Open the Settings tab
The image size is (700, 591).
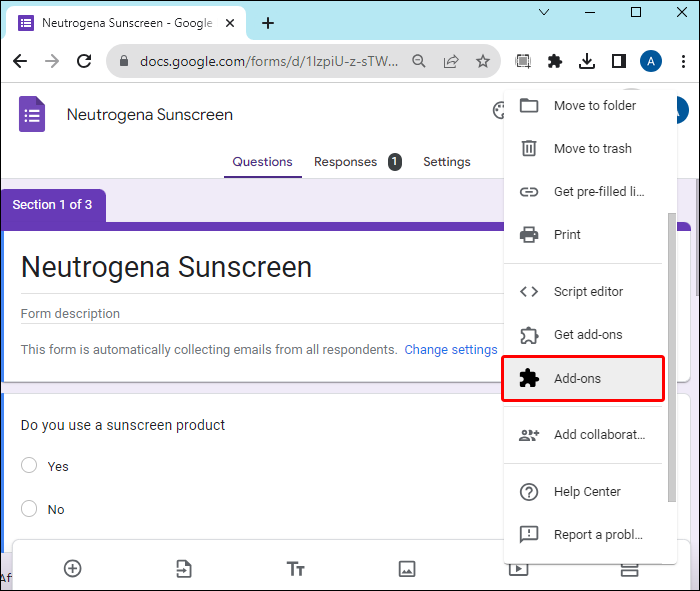446,162
